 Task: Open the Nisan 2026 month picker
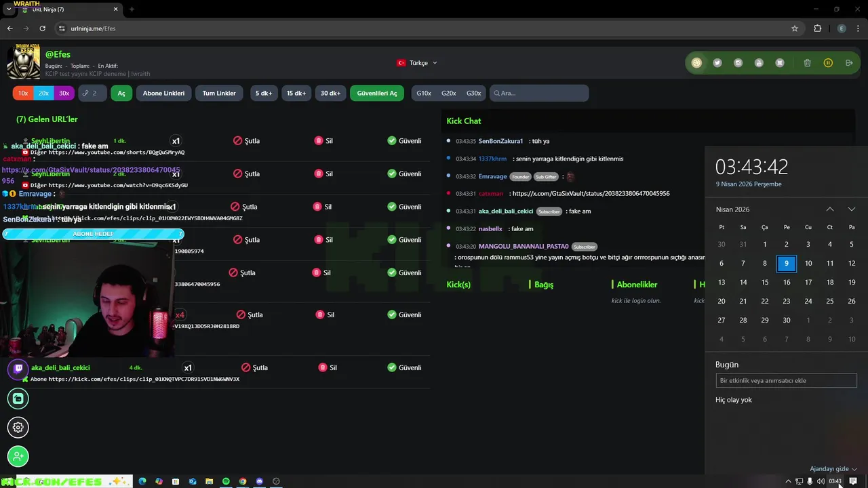pos(732,209)
